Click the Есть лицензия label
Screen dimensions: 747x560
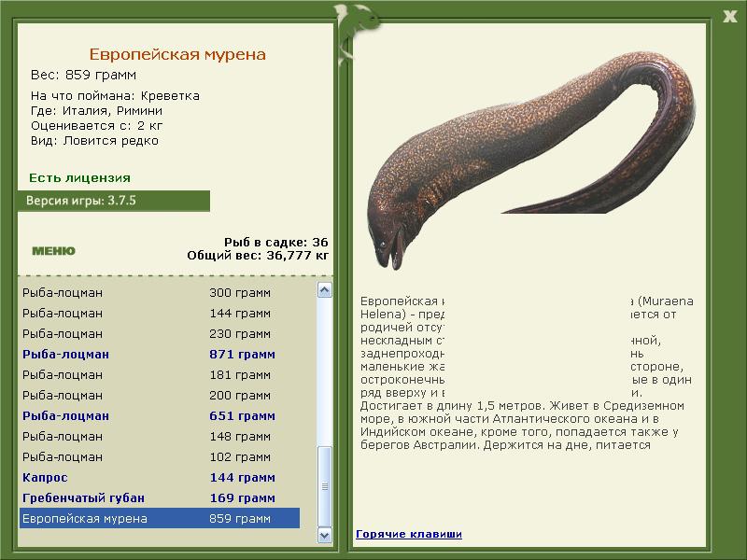pos(79,177)
